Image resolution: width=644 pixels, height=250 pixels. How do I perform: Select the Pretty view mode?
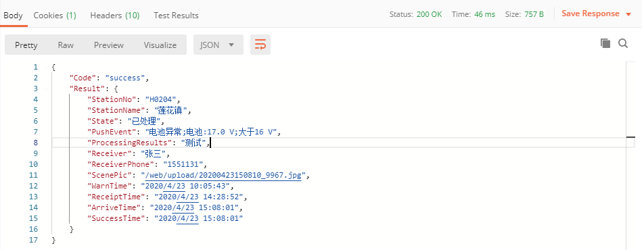click(x=26, y=45)
